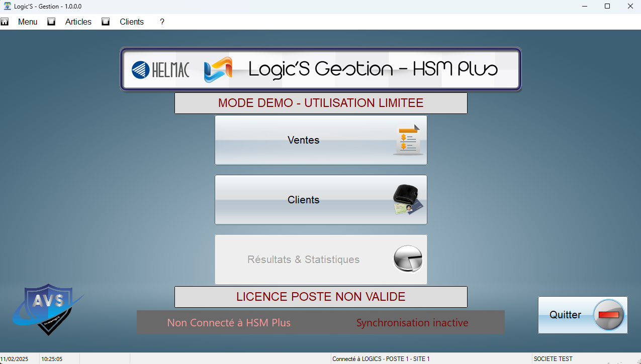Image resolution: width=641 pixels, height=364 pixels.
Task: Click the small icon left of the Articles menu
Action: point(51,22)
